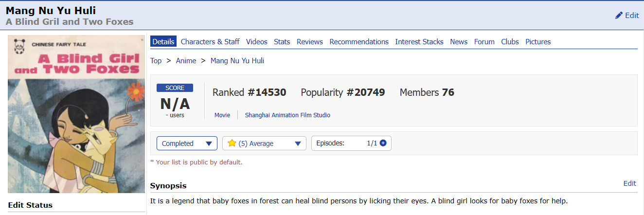Click the 'A Blind Gril and Two Foxes' subtitle

click(70, 21)
